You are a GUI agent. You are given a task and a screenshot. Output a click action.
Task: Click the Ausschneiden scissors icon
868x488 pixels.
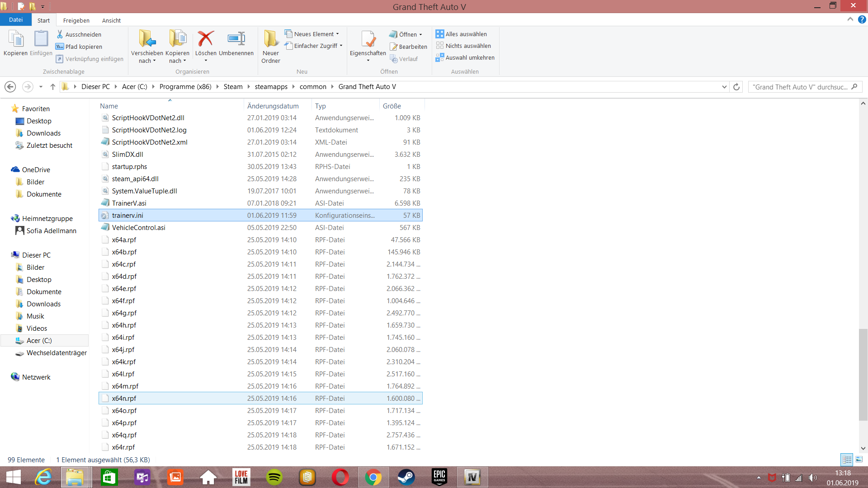(60, 34)
